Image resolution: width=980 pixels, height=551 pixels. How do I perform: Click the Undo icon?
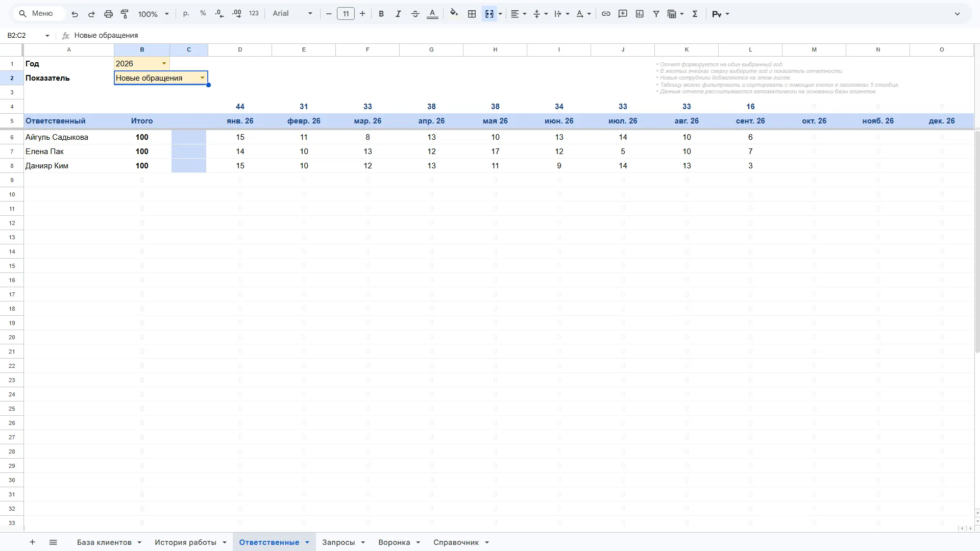pos(75,14)
